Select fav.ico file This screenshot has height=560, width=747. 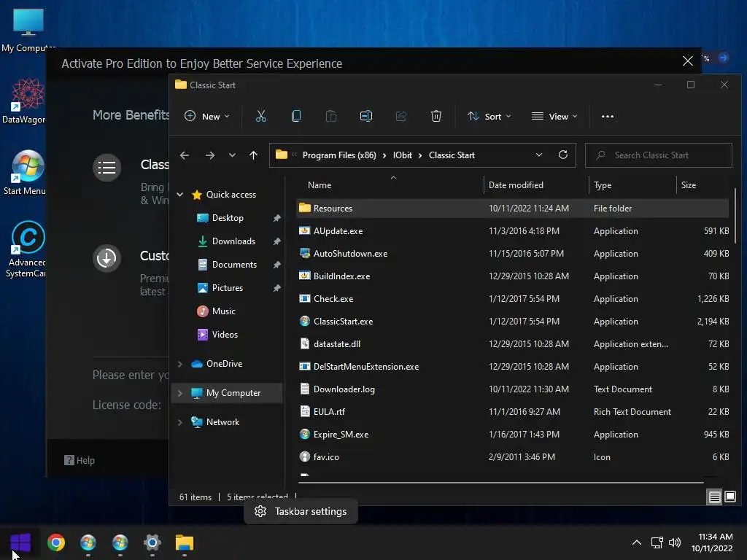pyautogui.click(x=513, y=456)
